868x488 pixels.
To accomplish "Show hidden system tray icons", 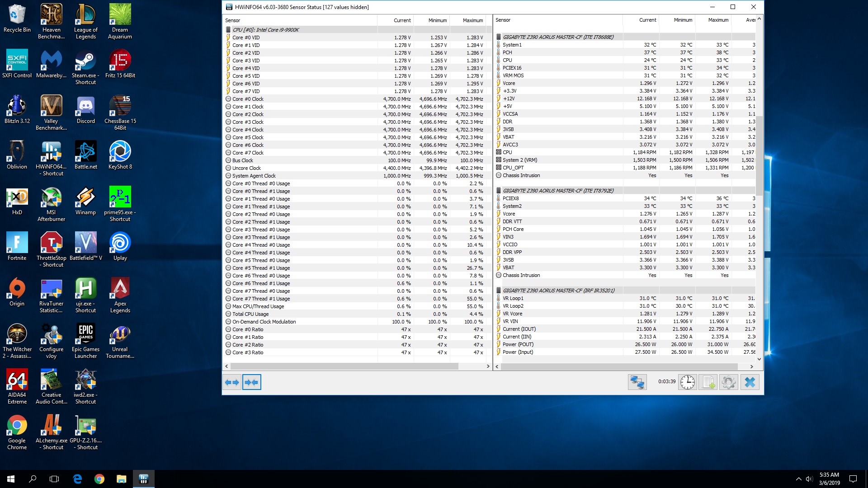I will click(798, 479).
